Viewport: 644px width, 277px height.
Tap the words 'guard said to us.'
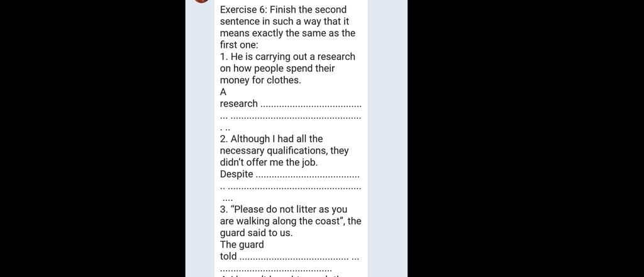[257, 233]
